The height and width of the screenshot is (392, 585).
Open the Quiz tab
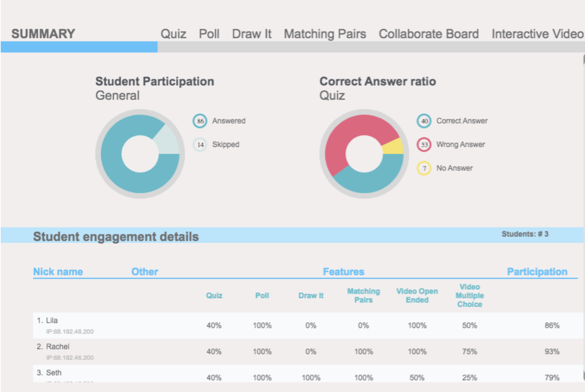pos(173,34)
